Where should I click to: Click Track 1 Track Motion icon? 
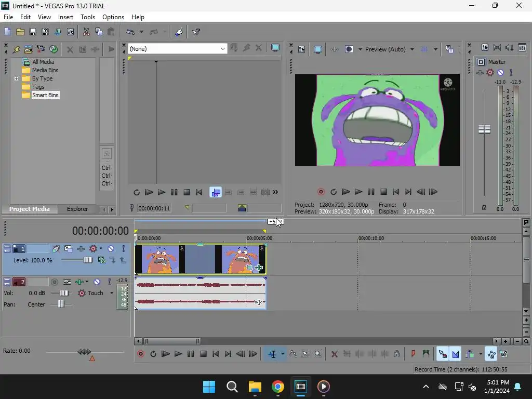coord(68,249)
